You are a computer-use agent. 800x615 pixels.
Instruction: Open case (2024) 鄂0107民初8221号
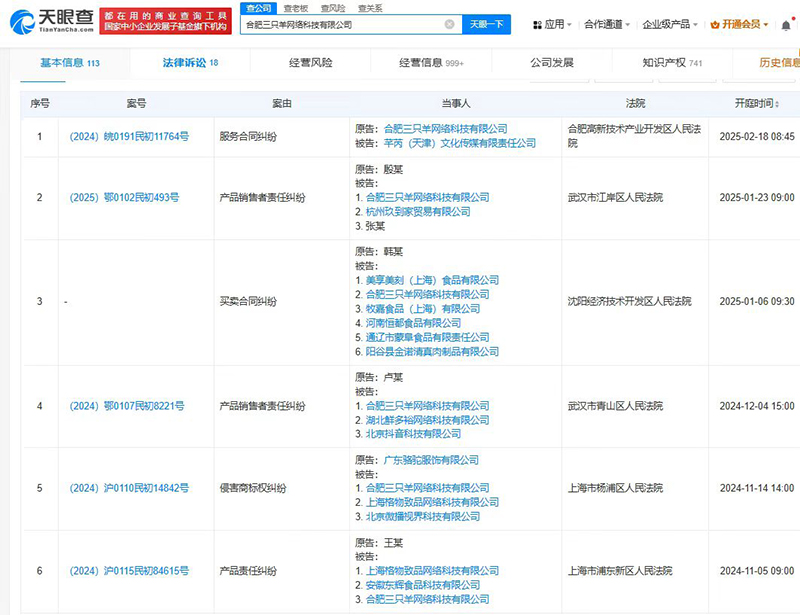click(127, 406)
